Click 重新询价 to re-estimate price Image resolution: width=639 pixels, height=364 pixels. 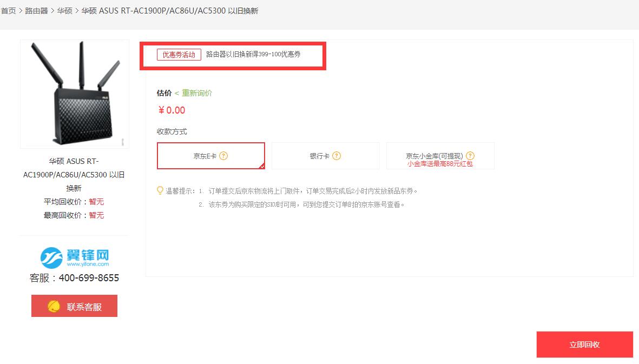197,93
